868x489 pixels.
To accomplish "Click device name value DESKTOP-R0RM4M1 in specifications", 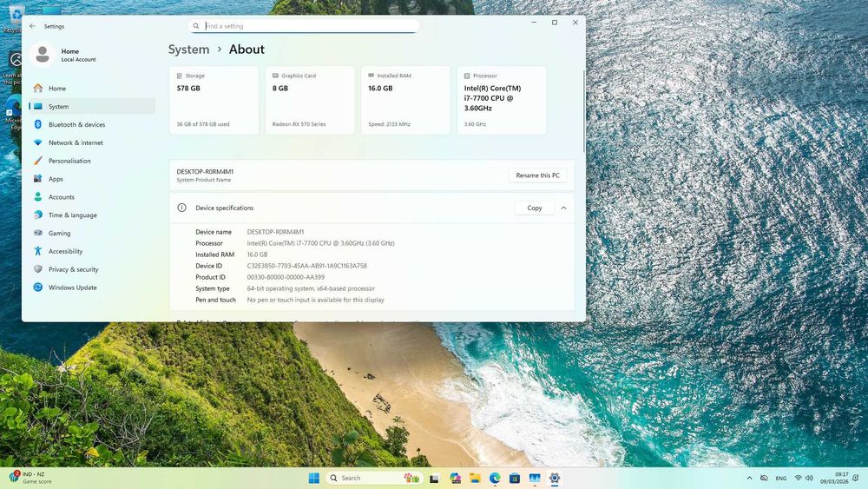I will coord(276,232).
